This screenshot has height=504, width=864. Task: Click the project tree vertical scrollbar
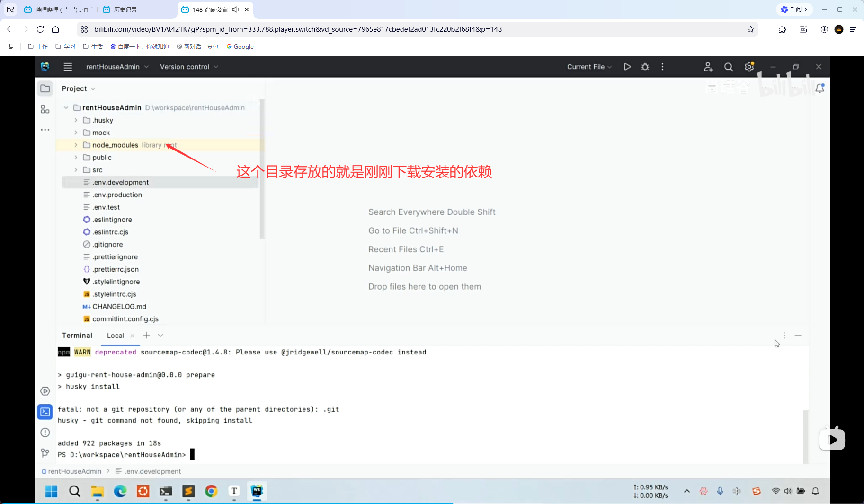coord(262,169)
